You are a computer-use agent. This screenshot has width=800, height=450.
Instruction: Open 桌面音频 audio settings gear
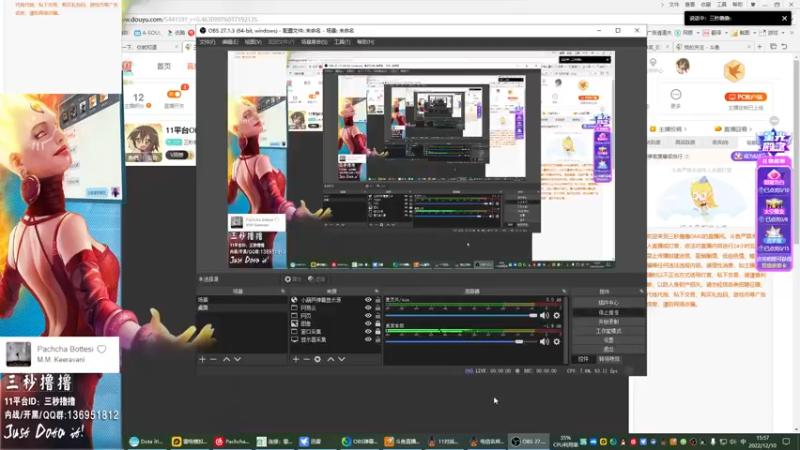pyautogui.click(x=557, y=341)
